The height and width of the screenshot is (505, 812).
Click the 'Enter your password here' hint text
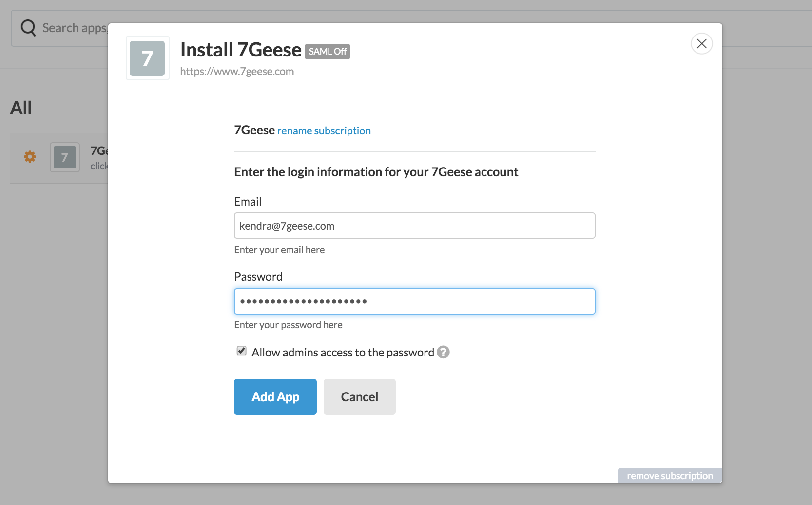point(288,325)
